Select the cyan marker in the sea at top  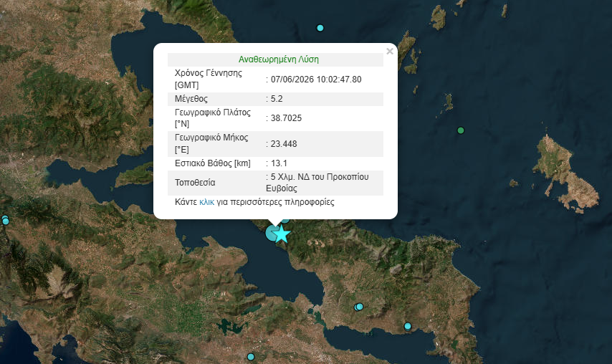tap(320, 28)
